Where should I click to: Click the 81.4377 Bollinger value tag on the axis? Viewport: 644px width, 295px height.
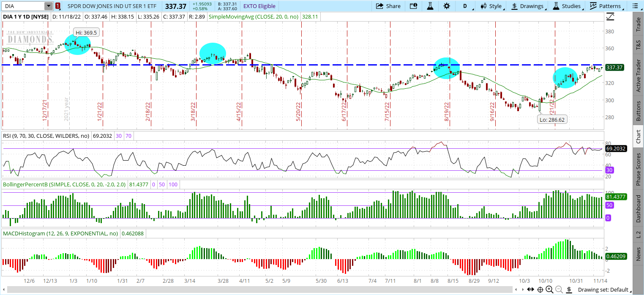click(616, 197)
